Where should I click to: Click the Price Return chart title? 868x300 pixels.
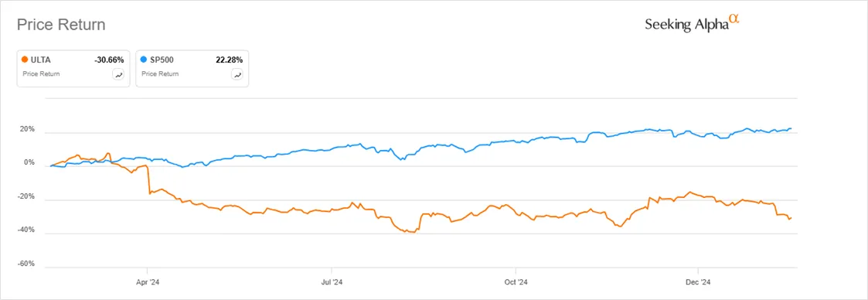pos(61,25)
